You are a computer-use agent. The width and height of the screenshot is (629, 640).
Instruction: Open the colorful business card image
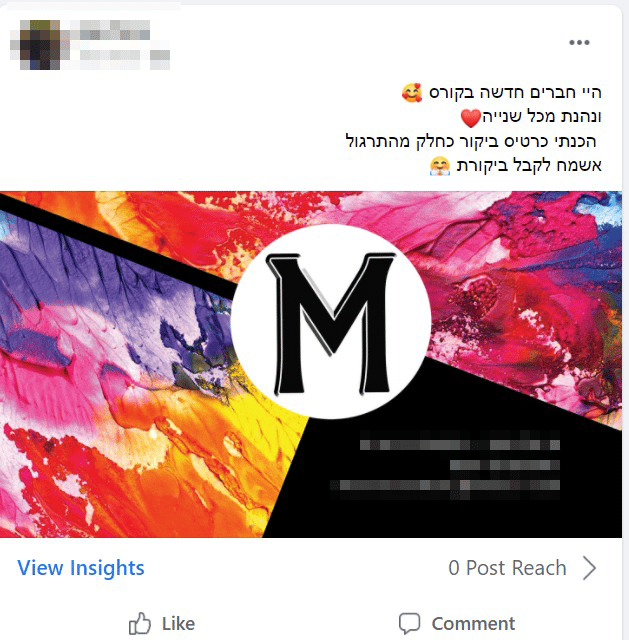tap(311, 364)
